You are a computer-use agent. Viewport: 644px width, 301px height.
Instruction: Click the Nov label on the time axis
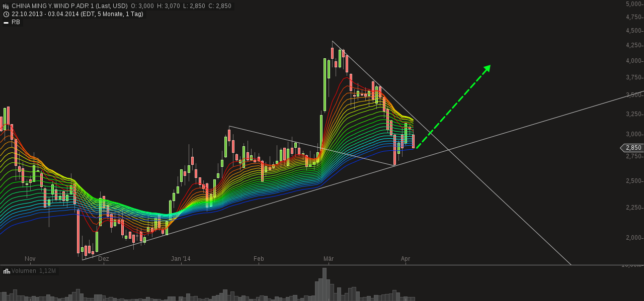(x=29, y=258)
